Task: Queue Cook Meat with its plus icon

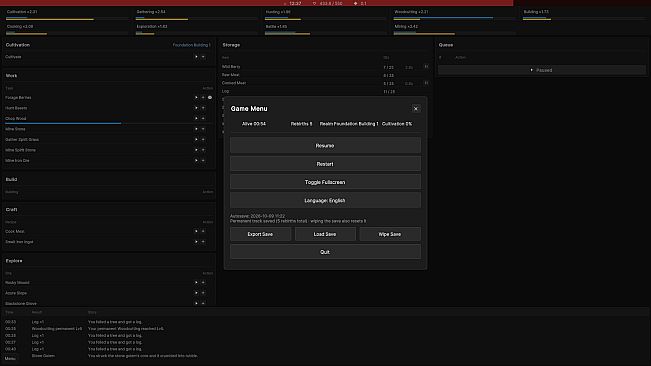Action: [203, 231]
